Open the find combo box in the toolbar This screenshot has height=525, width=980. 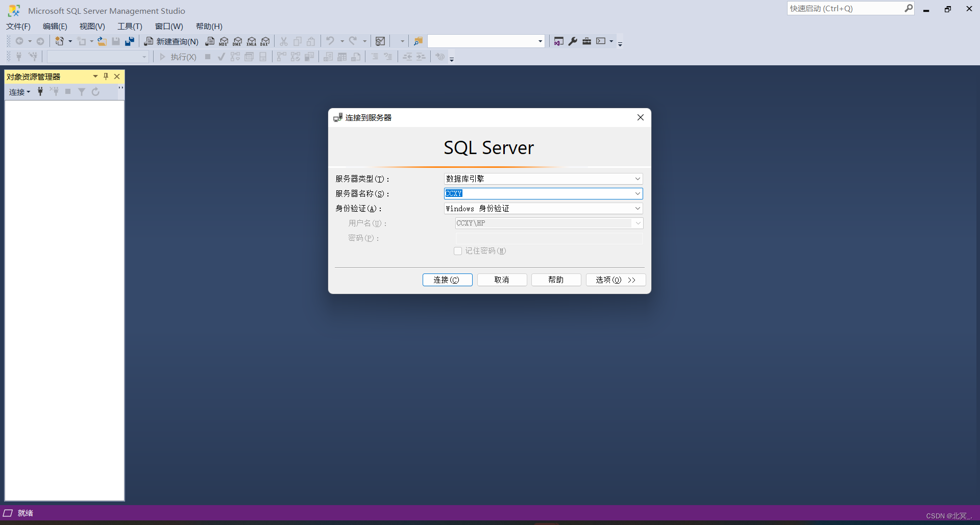click(x=486, y=41)
